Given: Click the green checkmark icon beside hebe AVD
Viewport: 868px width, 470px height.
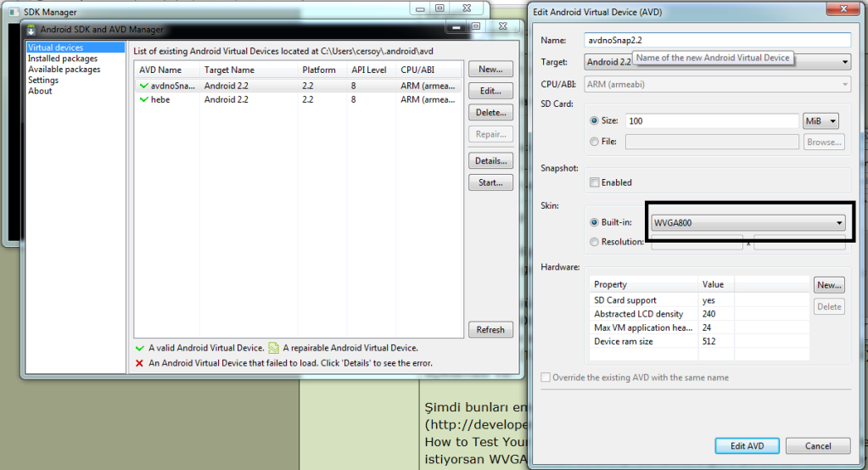Looking at the screenshot, I should tap(143, 100).
